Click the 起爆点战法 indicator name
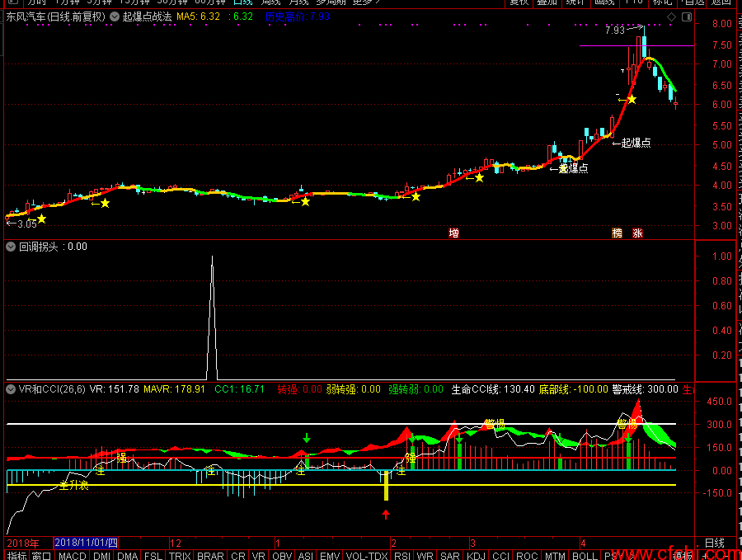Screen dimensions: 742x560 pyautogui.click(x=148, y=16)
